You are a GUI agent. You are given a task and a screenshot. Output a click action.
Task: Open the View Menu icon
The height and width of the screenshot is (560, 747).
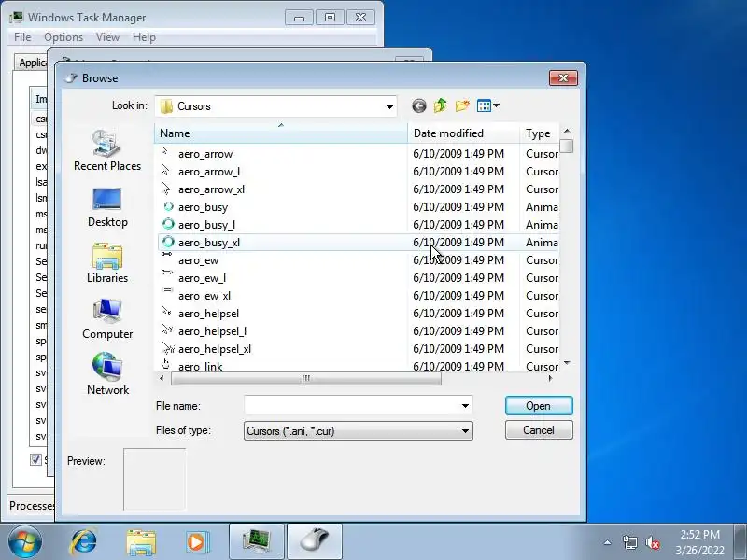click(x=488, y=105)
